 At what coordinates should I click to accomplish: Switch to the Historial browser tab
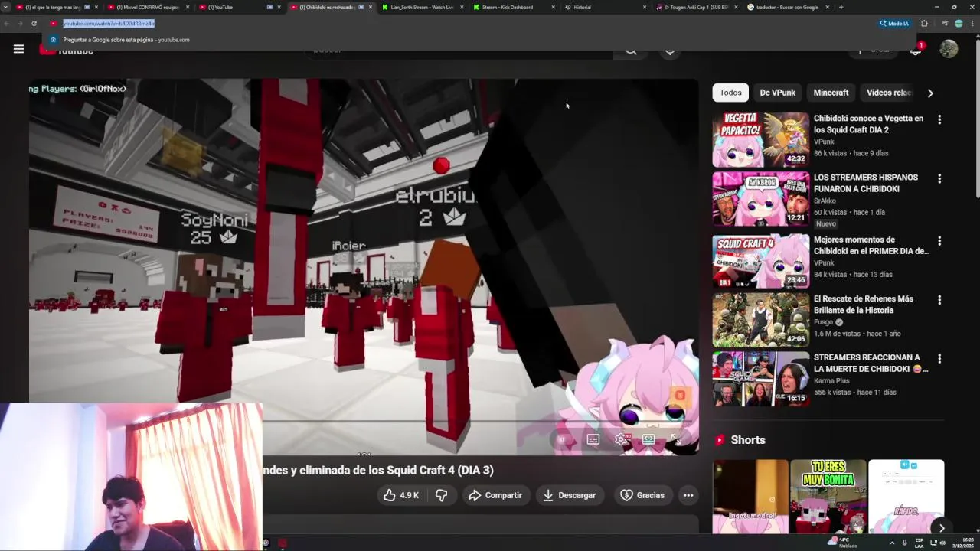[605, 7]
